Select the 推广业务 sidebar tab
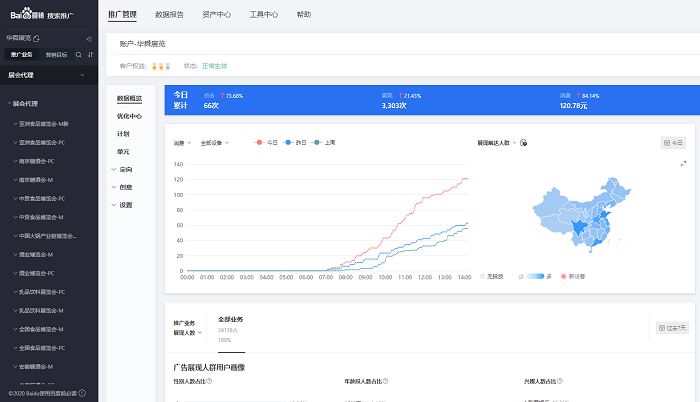700x402 pixels. click(21, 54)
